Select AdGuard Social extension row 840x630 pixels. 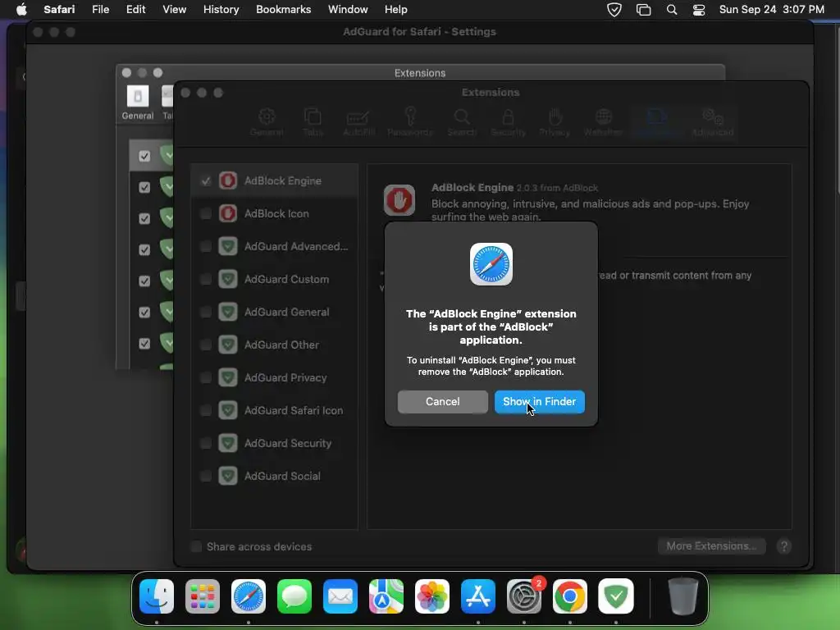[x=274, y=476]
